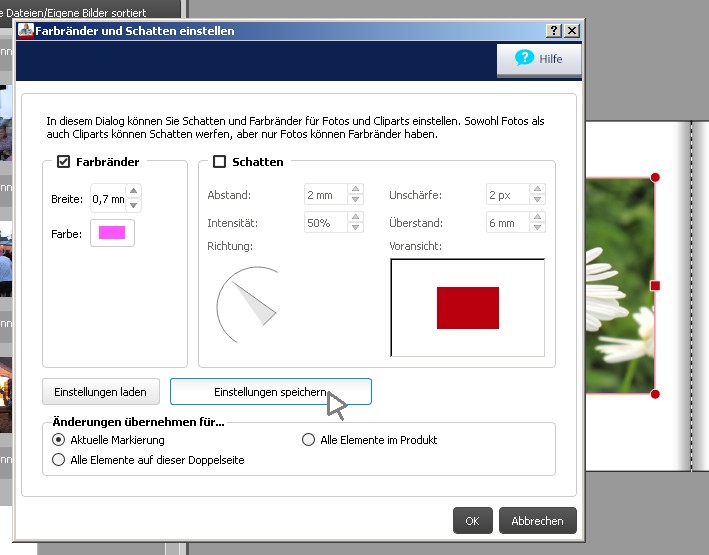Select Aktuelle Markierung radio option
The image size is (709, 555).
click(x=58, y=440)
